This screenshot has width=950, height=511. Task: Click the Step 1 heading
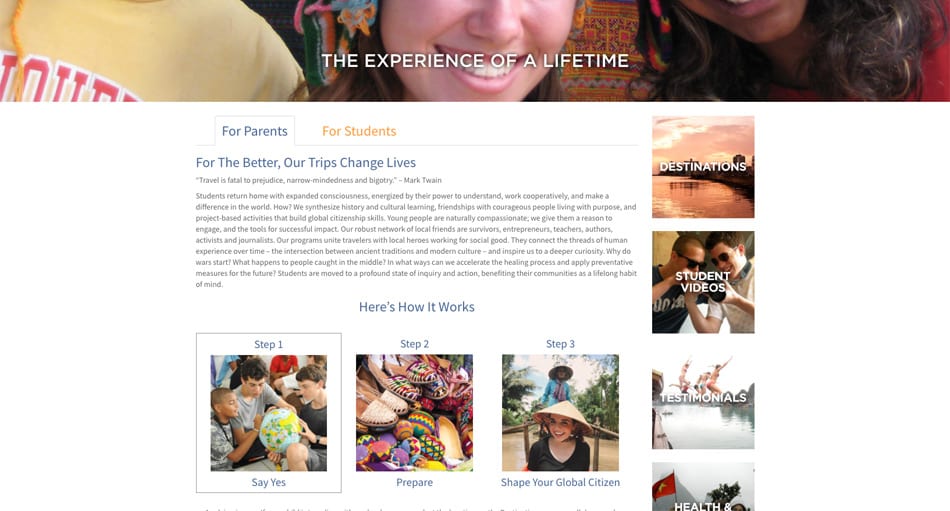point(268,344)
